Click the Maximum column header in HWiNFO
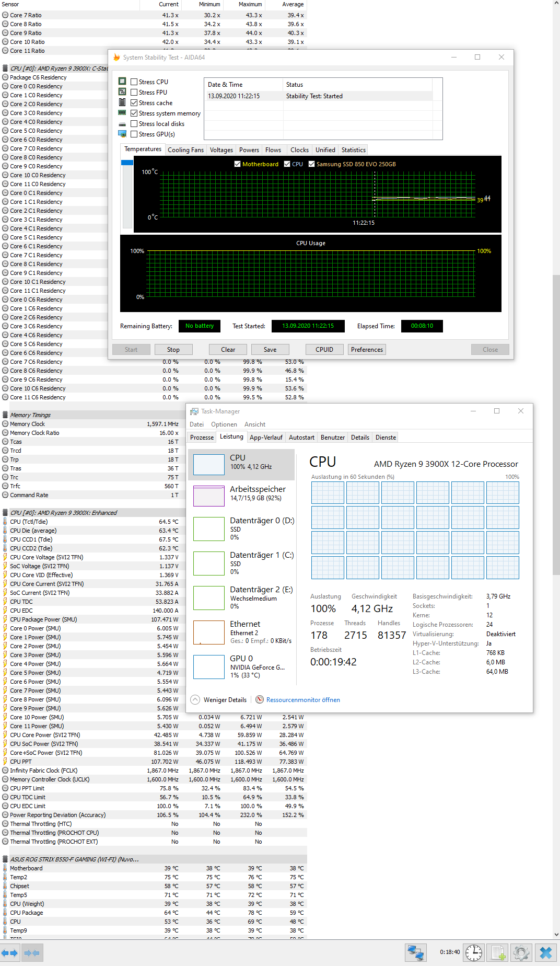The image size is (560, 966). pyautogui.click(x=244, y=4)
